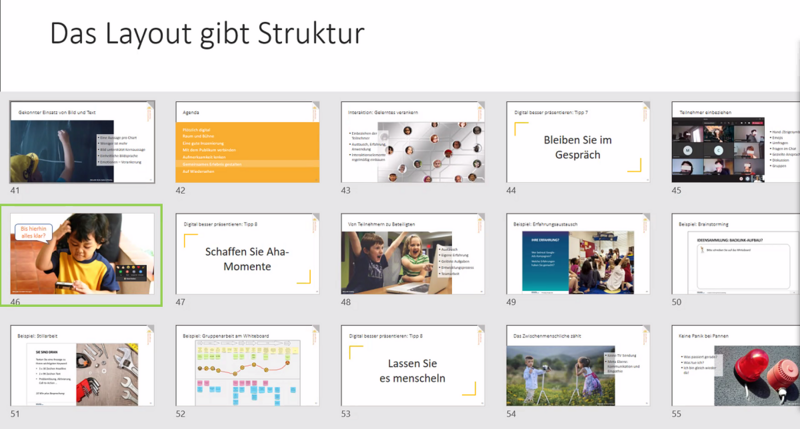Click slide number label 55
Viewport: 800px width, 429px height.
click(x=677, y=414)
